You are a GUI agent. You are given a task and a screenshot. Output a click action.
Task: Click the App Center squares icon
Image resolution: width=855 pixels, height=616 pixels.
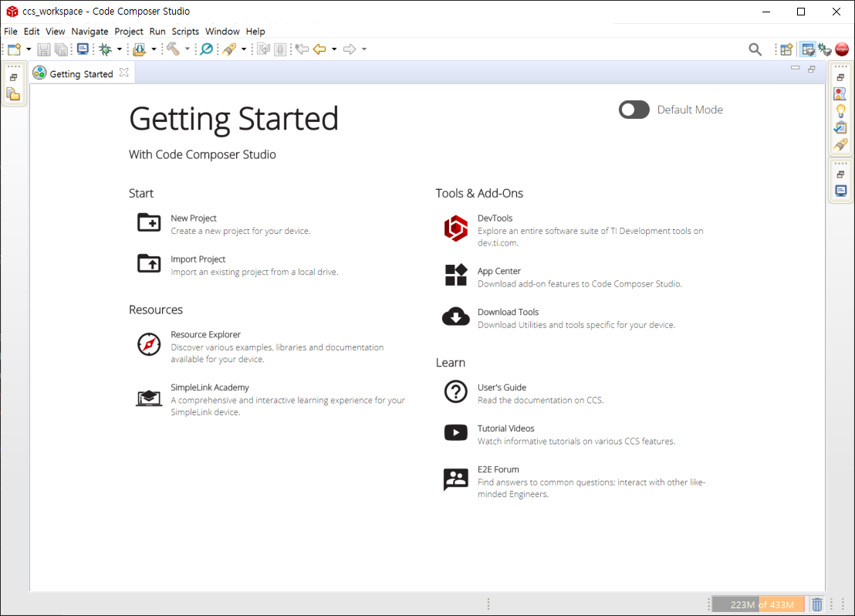456,275
